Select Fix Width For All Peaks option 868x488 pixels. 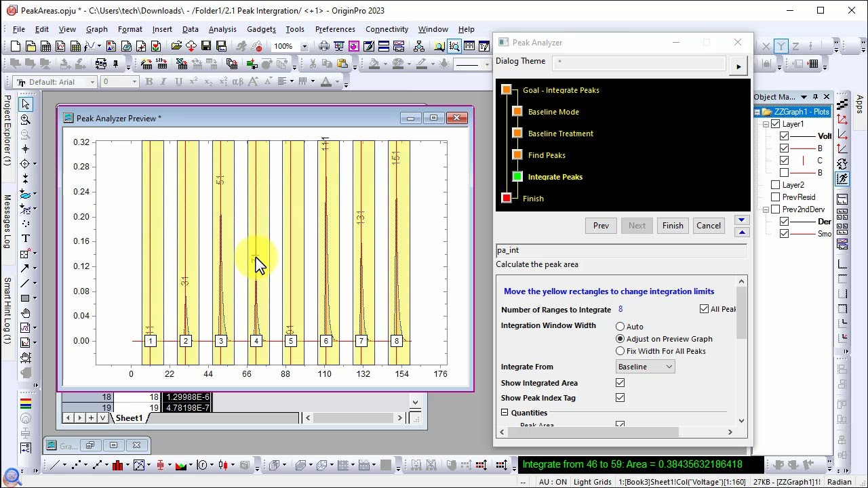coord(620,351)
